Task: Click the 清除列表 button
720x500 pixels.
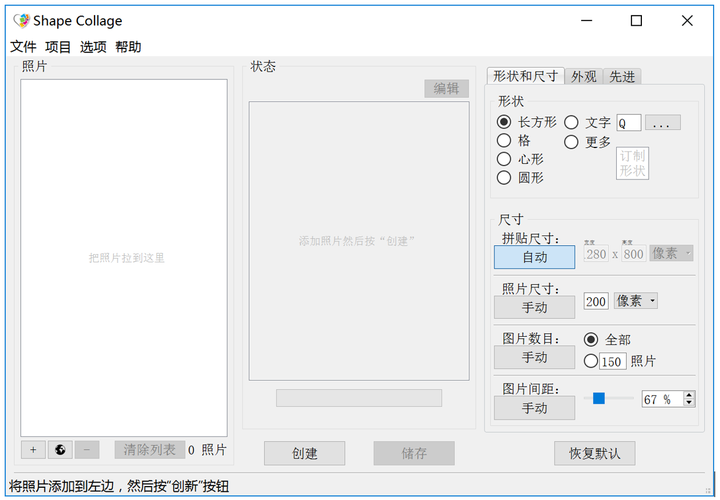Action: [150, 449]
